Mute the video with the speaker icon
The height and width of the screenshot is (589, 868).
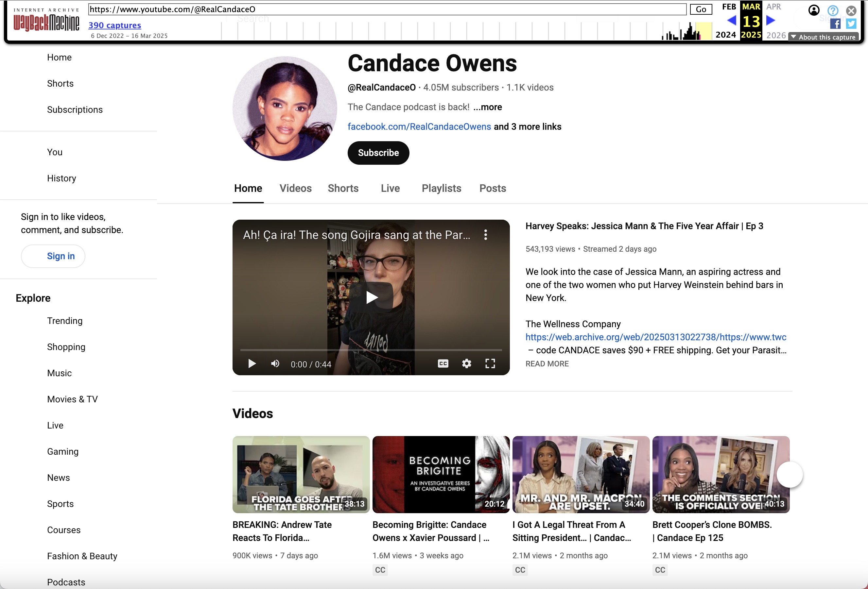coord(275,363)
